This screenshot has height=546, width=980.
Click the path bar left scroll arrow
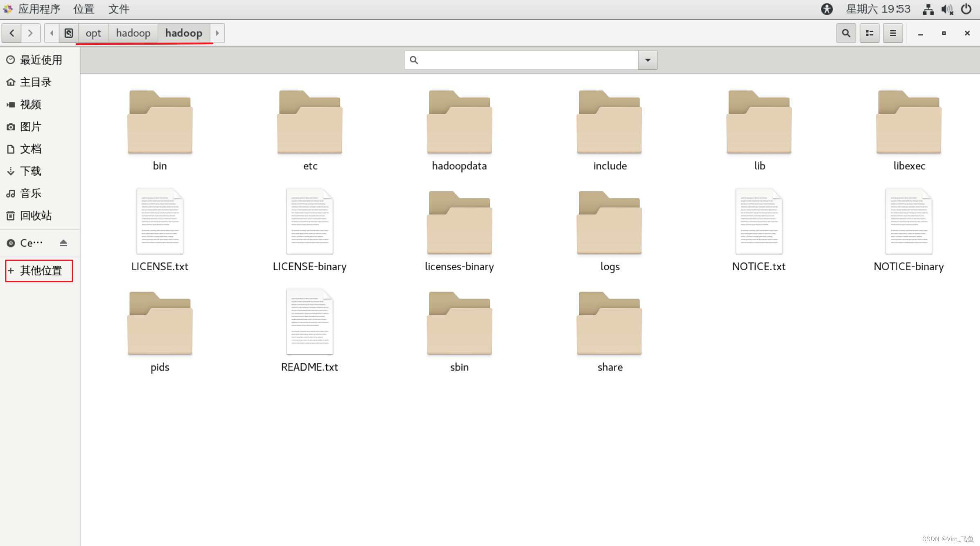coord(52,33)
